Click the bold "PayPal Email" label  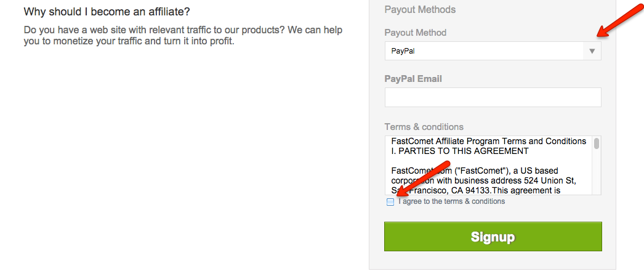click(x=413, y=78)
